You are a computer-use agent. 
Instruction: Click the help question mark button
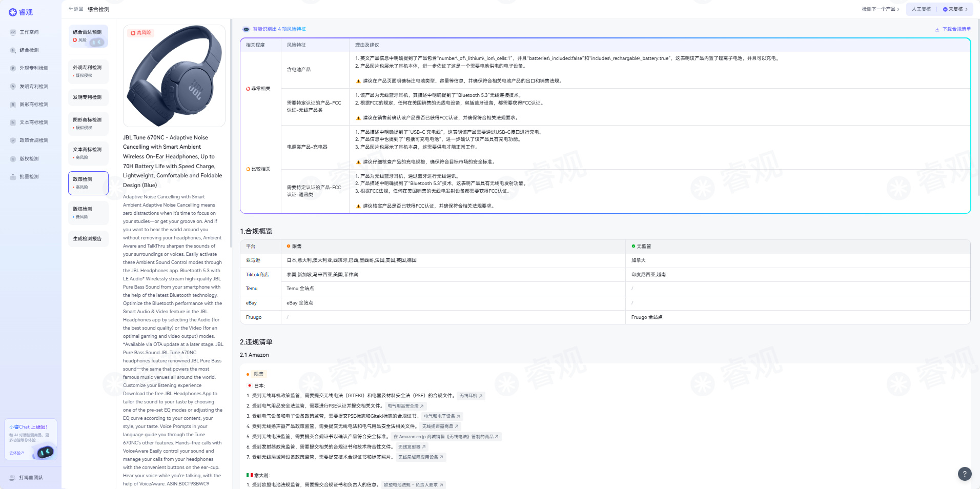point(964,474)
